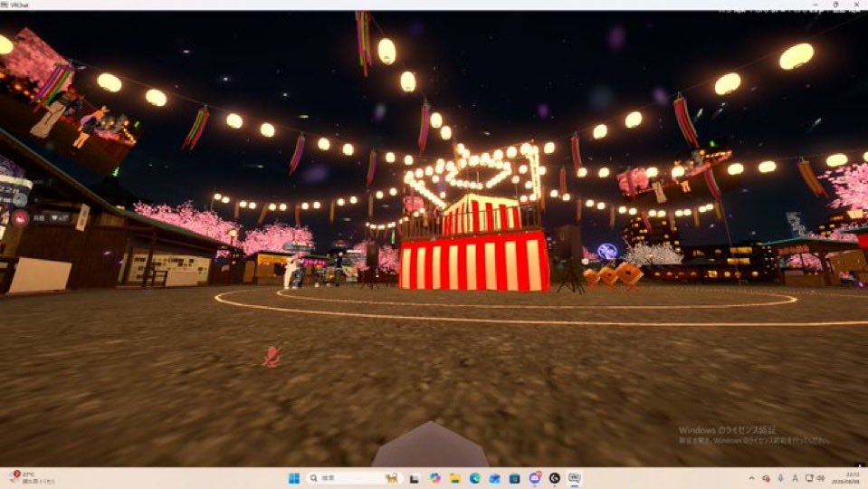Click the glowing blue neon sign
Viewport: 868px width, 489px height.
click(x=606, y=252)
